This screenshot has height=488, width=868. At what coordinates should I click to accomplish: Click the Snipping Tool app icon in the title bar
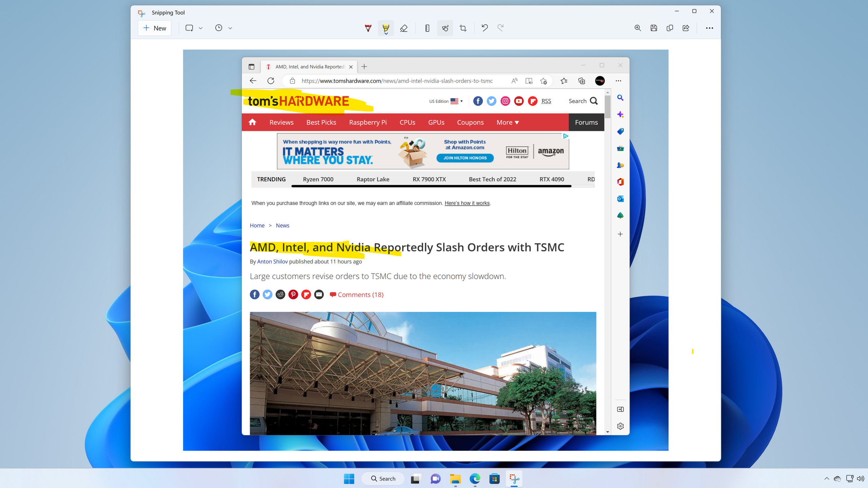141,13
